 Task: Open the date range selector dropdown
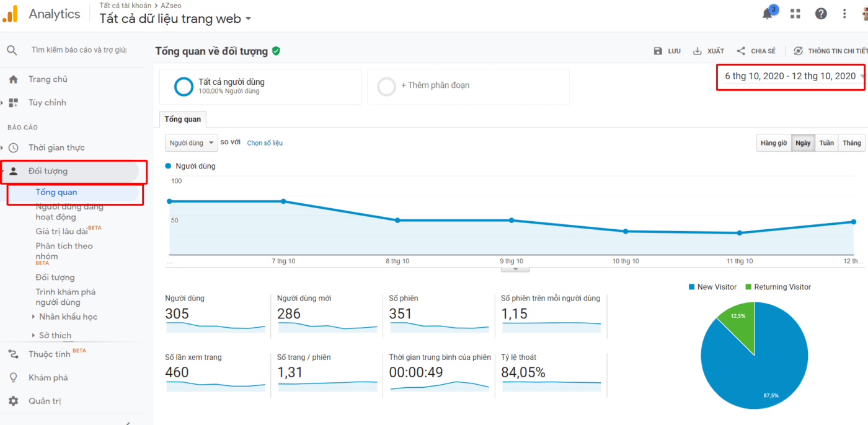click(x=790, y=77)
